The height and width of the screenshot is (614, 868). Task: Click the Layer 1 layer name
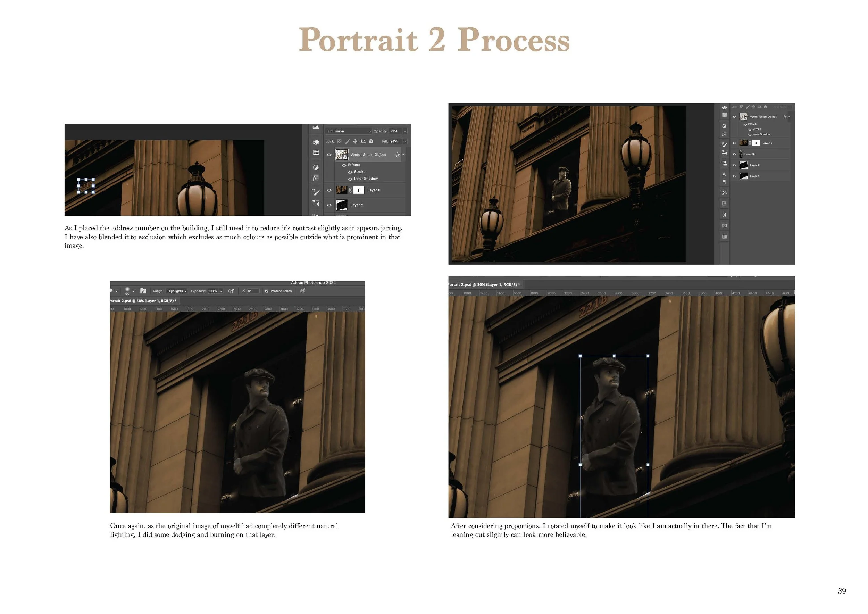[754, 176]
